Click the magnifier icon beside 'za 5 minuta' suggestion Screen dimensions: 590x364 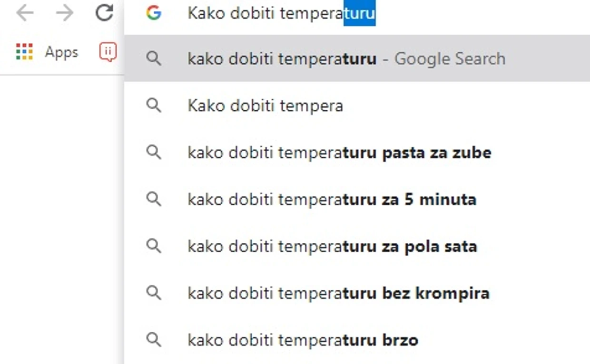pyautogui.click(x=154, y=199)
